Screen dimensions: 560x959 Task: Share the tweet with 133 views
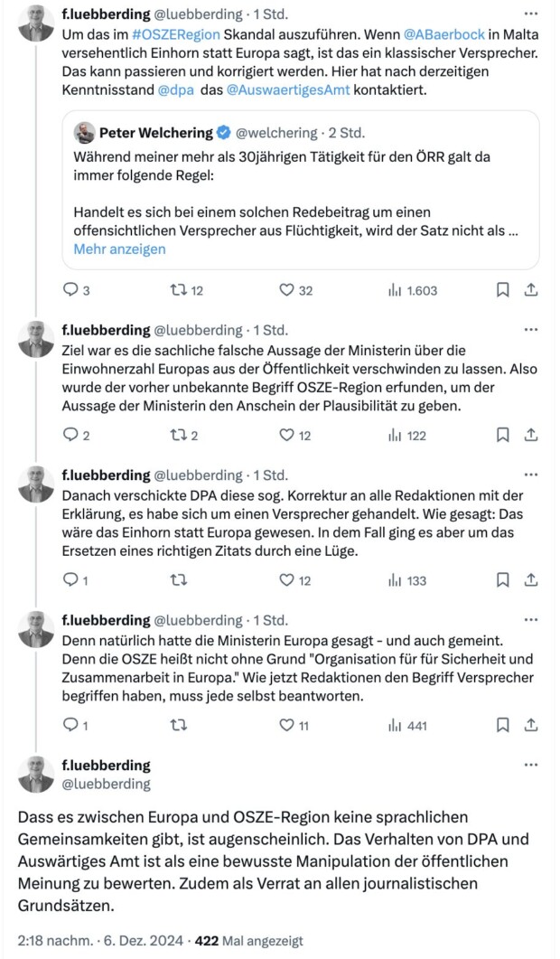click(x=532, y=580)
